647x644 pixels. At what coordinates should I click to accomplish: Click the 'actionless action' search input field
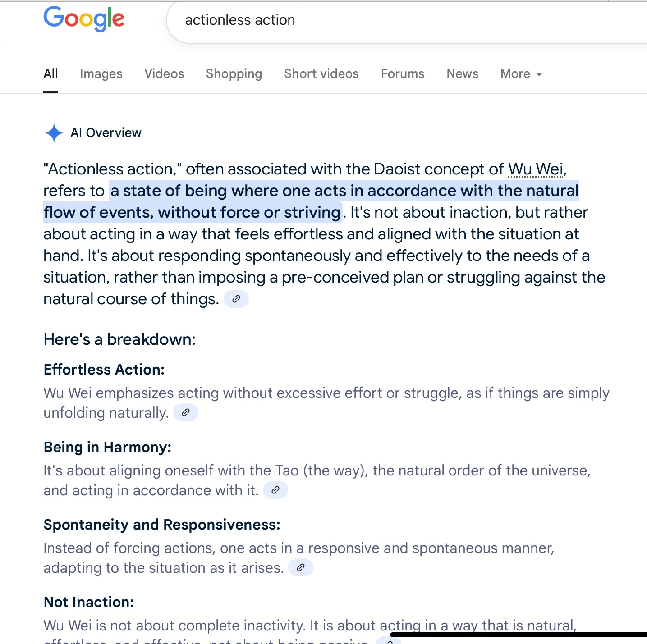point(406,21)
